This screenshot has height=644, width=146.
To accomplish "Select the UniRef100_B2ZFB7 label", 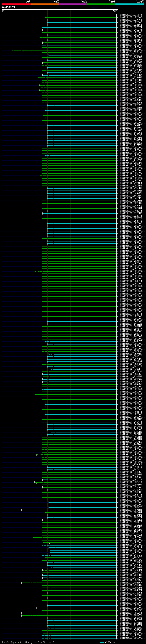I will point(131,70).
